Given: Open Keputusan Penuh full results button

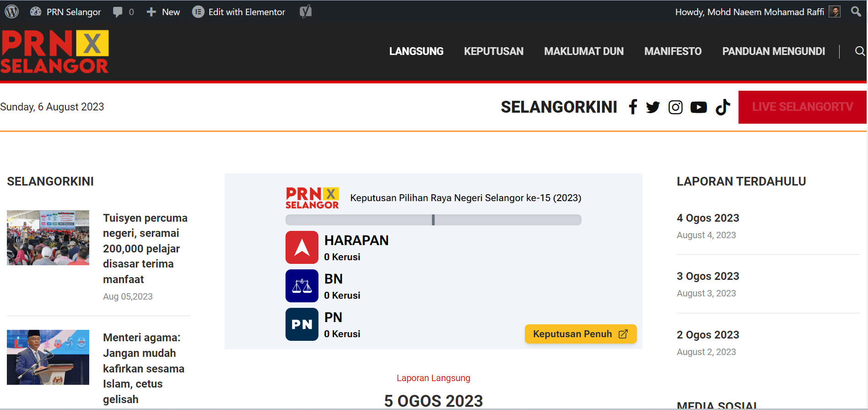Looking at the screenshot, I should tap(581, 334).
